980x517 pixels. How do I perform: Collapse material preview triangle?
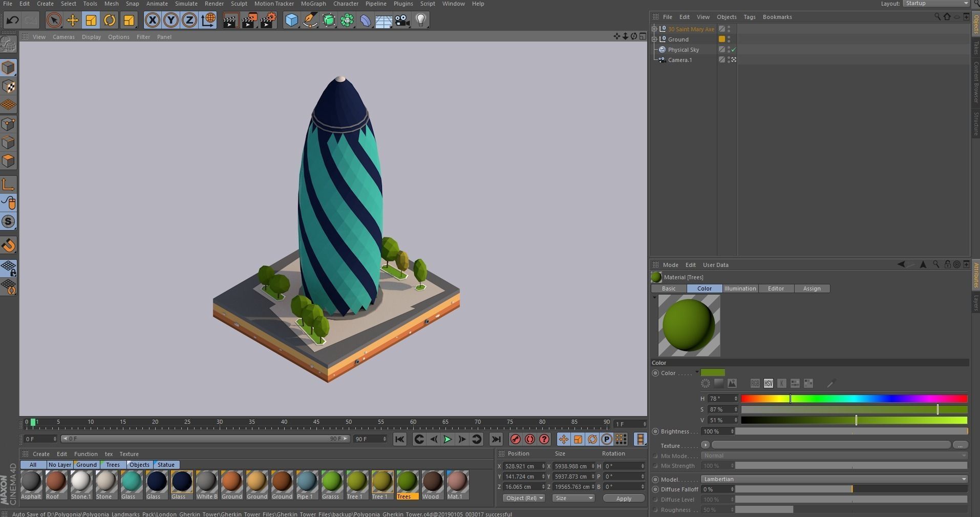tap(654, 297)
